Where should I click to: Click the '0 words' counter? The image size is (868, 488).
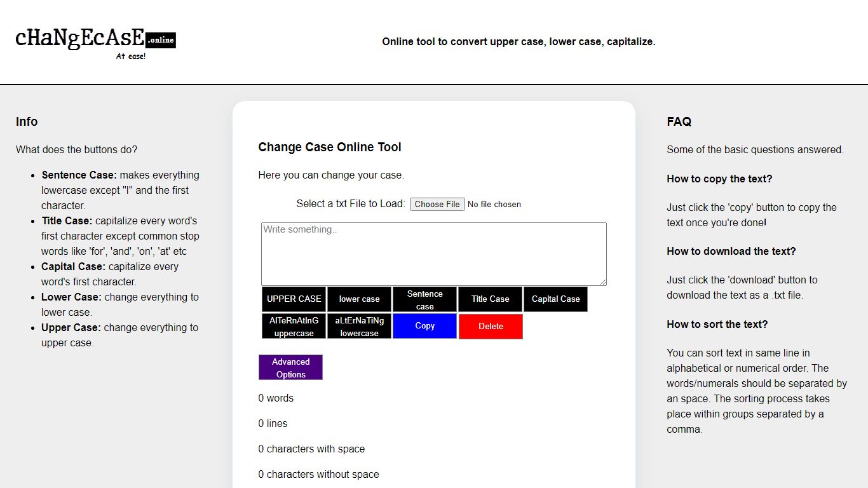pos(276,398)
